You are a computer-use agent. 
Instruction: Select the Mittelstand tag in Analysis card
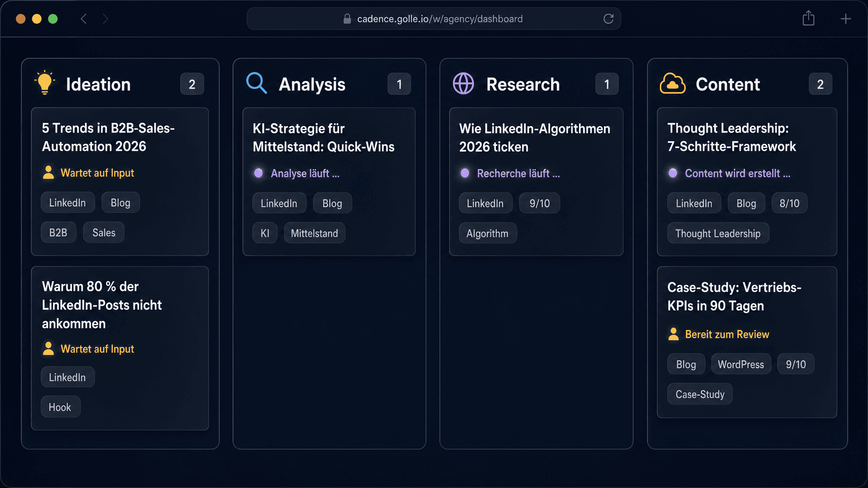click(x=314, y=233)
